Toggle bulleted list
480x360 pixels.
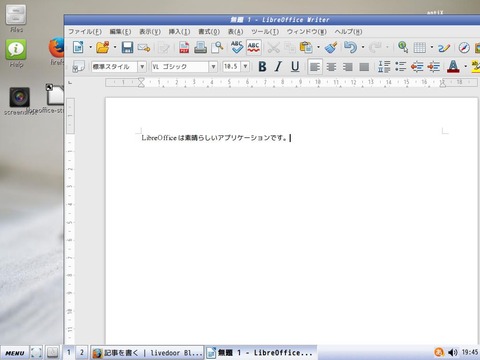click(x=400, y=67)
